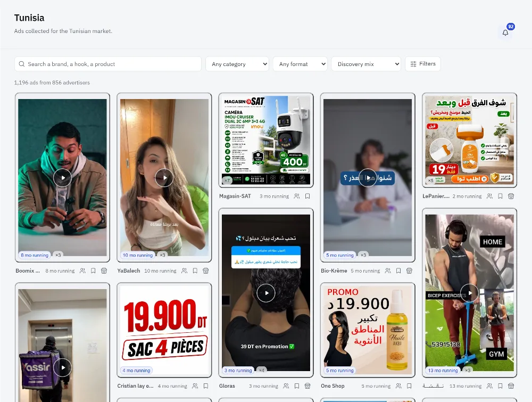
Task: Open the YaBalech advertiser name
Action: click(x=129, y=270)
